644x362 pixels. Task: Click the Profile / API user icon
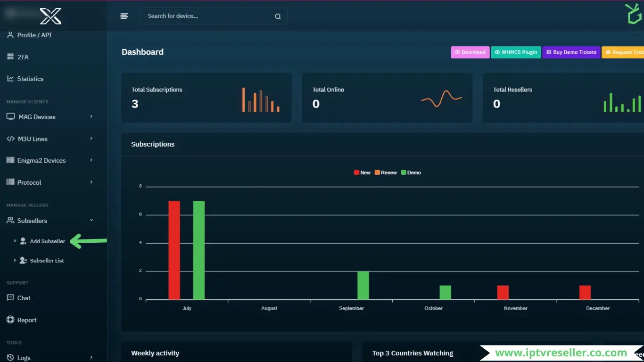coord(10,35)
